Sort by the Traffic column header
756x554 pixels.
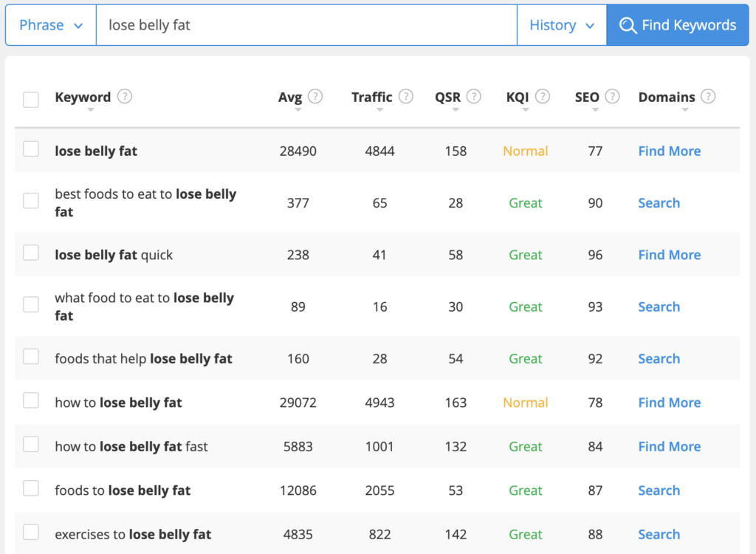(372, 98)
